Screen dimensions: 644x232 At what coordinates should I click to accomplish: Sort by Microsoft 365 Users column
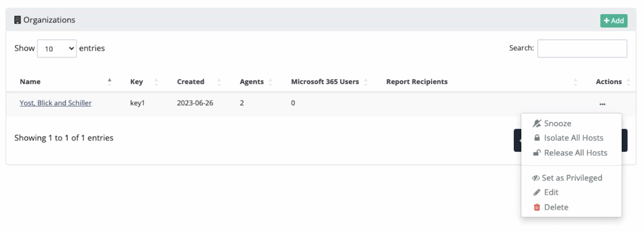[x=325, y=82]
